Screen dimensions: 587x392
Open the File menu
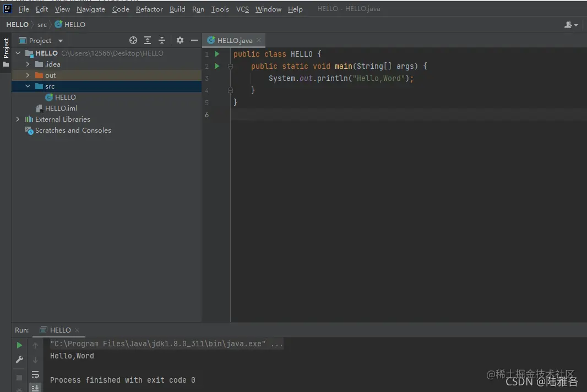click(24, 9)
